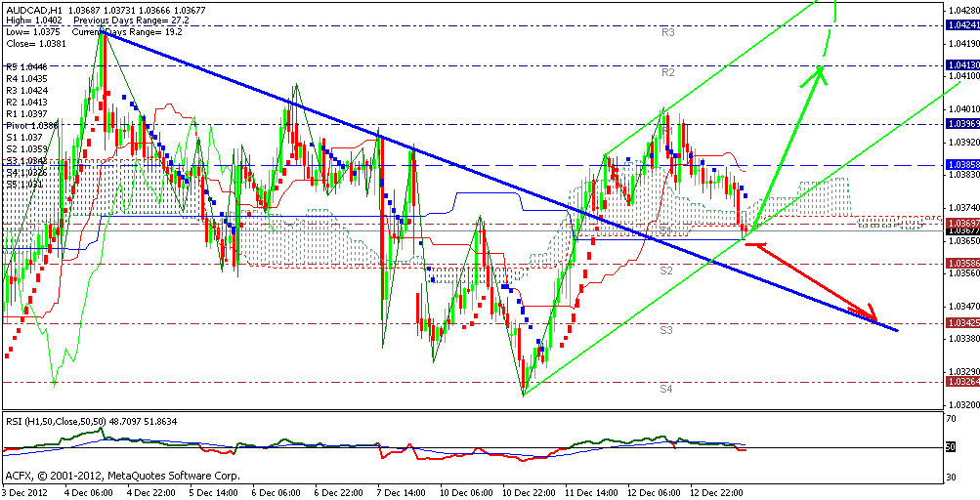Image resolution: width=980 pixels, height=500 pixels.
Task: Click the R2 resistance level label
Action: (668, 72)
